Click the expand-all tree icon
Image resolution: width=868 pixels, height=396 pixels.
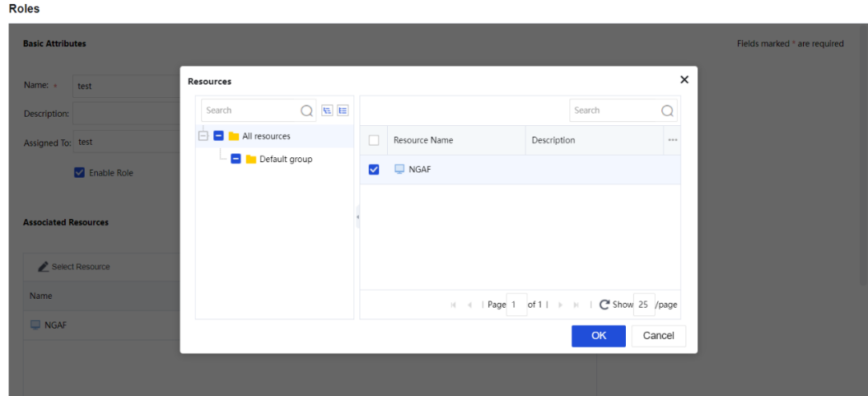coord(329,111)
